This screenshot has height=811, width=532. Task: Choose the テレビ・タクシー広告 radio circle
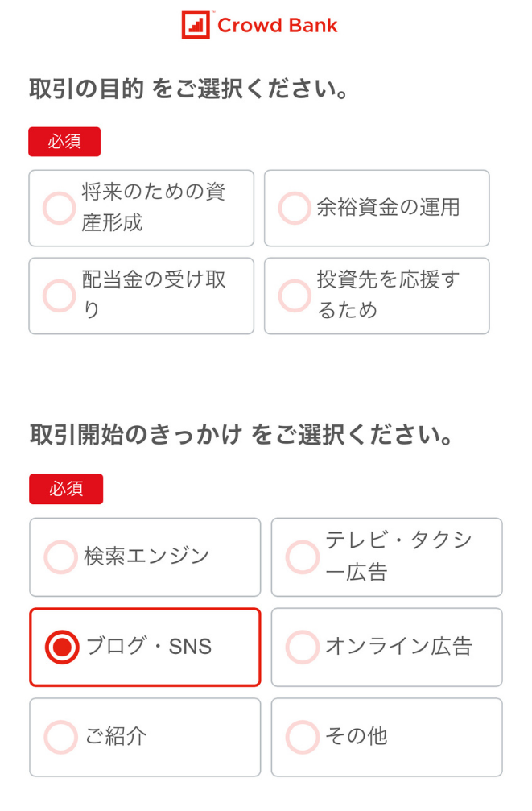click(x=303, y=557)
